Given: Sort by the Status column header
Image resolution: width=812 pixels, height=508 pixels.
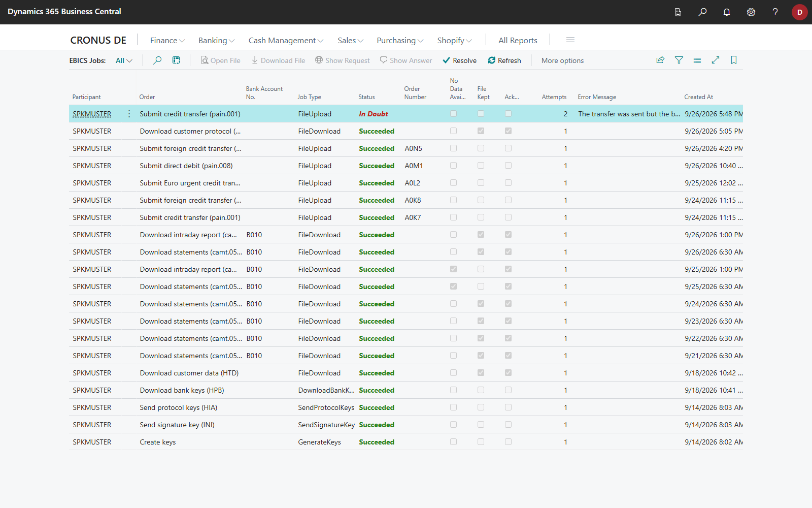Looking at the screenshot, I should (366, 97).
